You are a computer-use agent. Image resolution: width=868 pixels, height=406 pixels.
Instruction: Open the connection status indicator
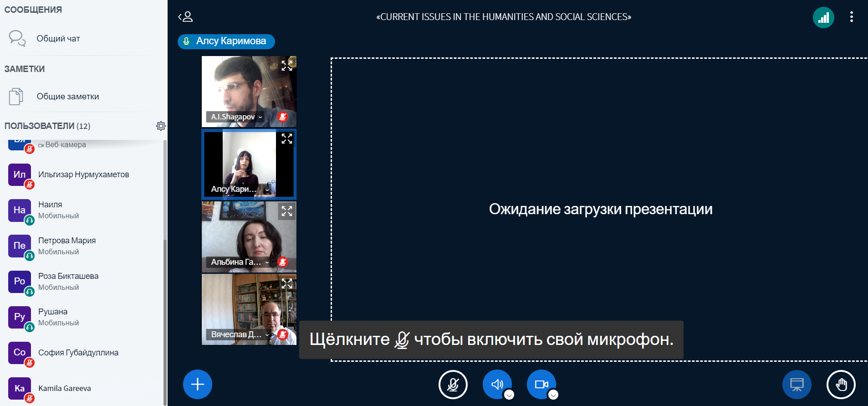[823, 18]
